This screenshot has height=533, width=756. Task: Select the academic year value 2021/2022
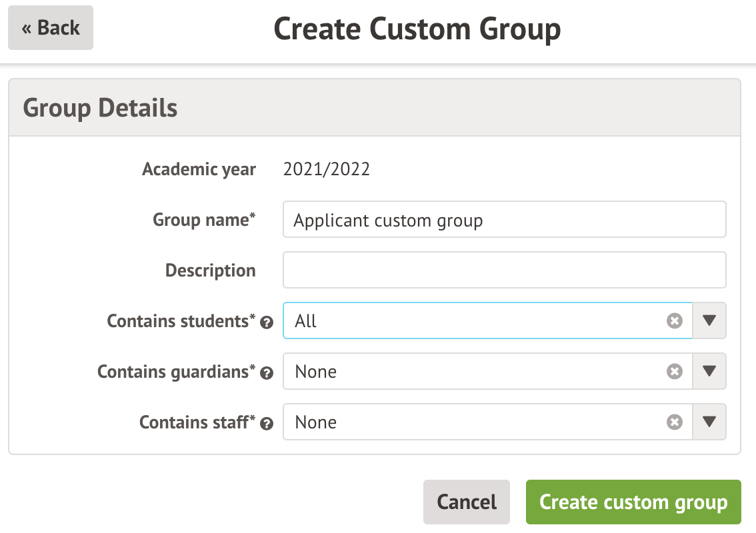pyautogui.click(x=327, y=169)
